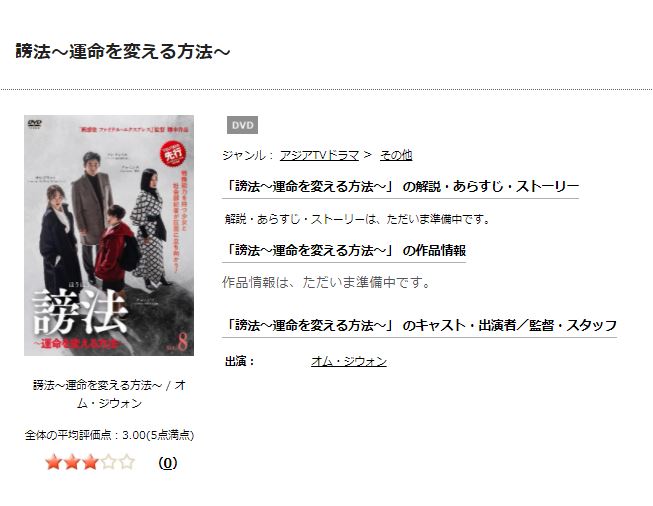
Task: Click the キャスト・出演者／監督・スタッフ heading
Action: [419, 325]
